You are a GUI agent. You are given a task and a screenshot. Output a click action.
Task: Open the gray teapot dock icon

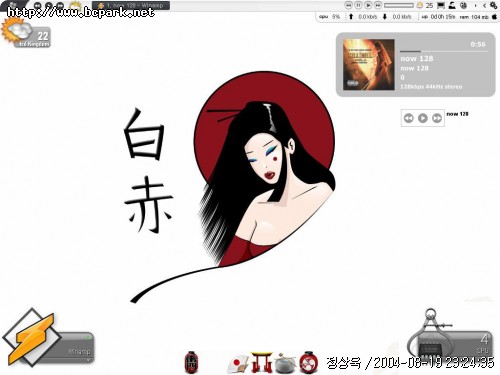coord(285,363)
